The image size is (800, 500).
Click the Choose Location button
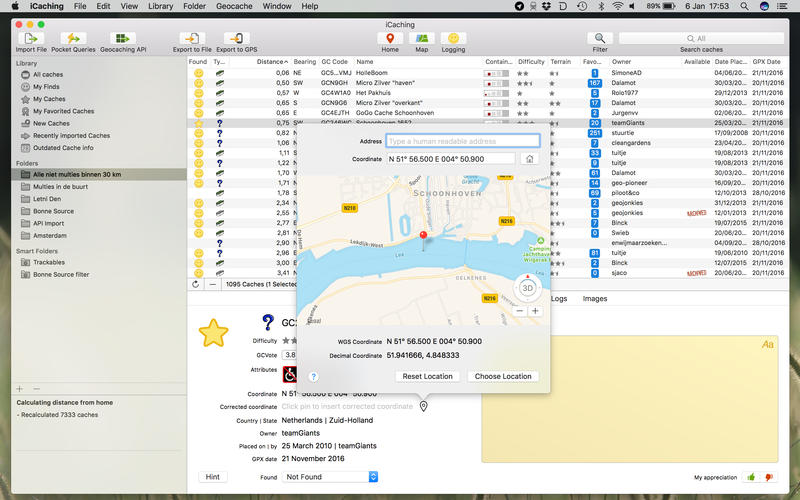503,376
